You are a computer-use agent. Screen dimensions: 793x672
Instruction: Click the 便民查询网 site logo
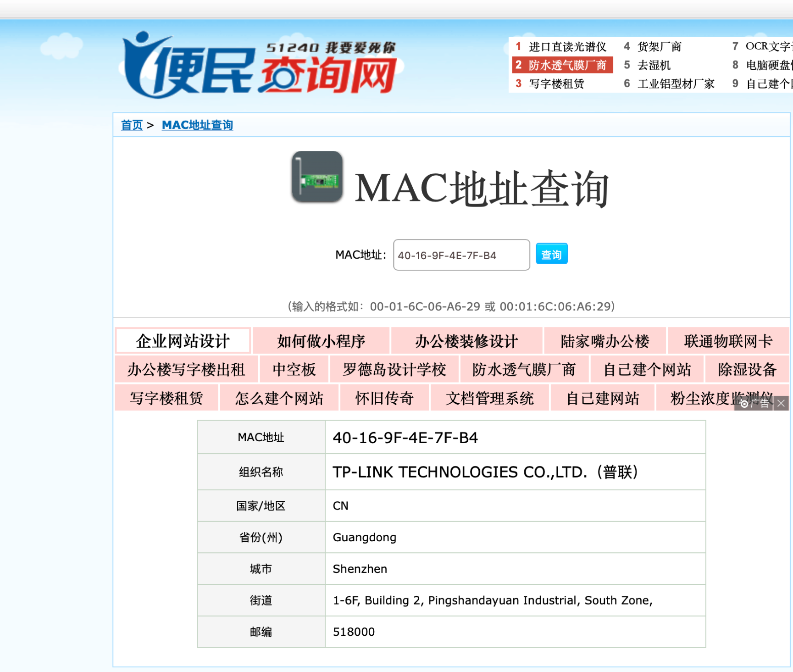click(x=260, y=65)
